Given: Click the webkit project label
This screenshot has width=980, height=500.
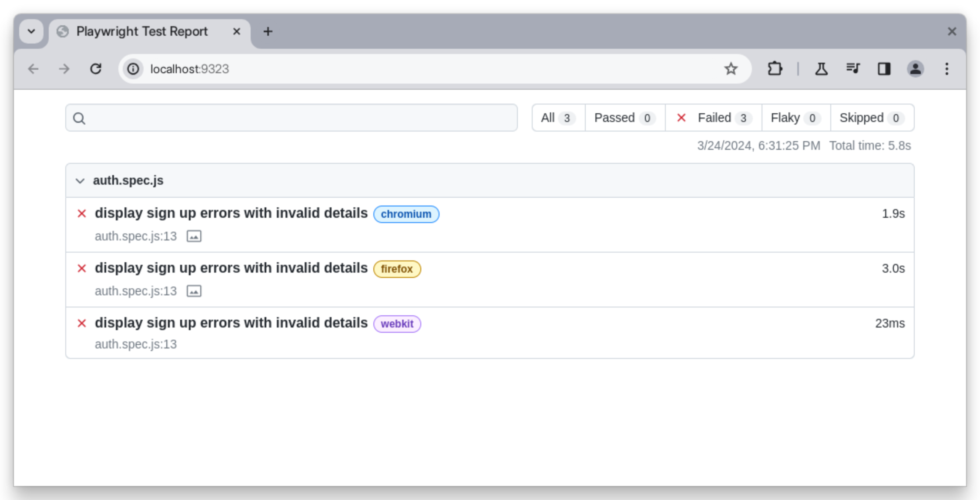Looking at the screenshot, I should [397, 324].
